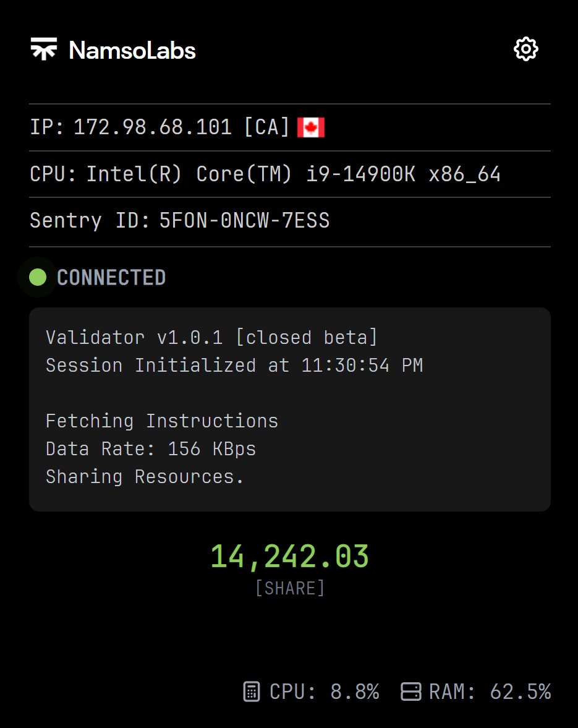This screenshot has height=728, width=578.
Task: Click the RAM storage icon
Action: click(x=411, y=692)
